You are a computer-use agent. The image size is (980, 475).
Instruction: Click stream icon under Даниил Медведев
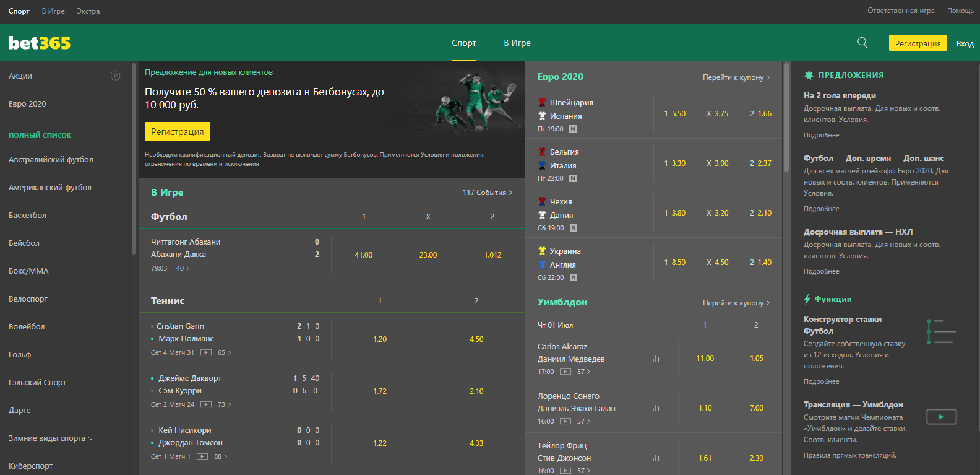tap(565, 372)
